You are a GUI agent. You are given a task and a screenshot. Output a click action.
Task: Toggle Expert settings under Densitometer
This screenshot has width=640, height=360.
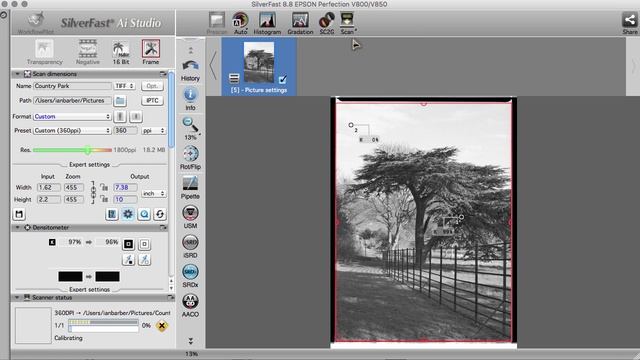[x=89, y=289]
